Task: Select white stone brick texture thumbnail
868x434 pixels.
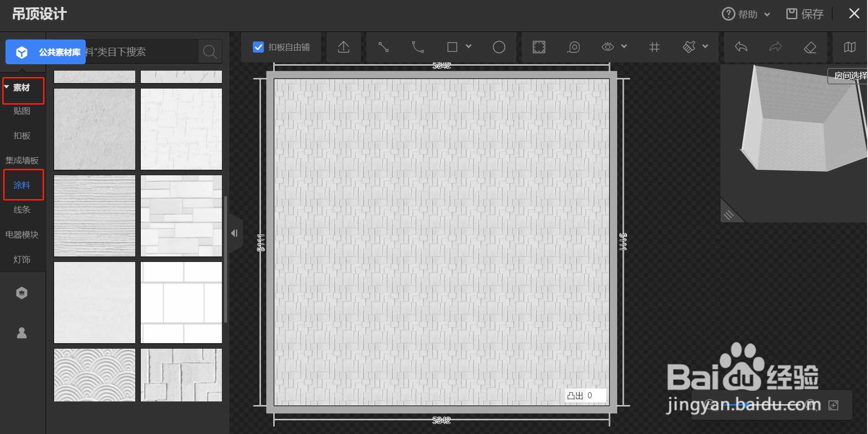Action: coord(181,216)
